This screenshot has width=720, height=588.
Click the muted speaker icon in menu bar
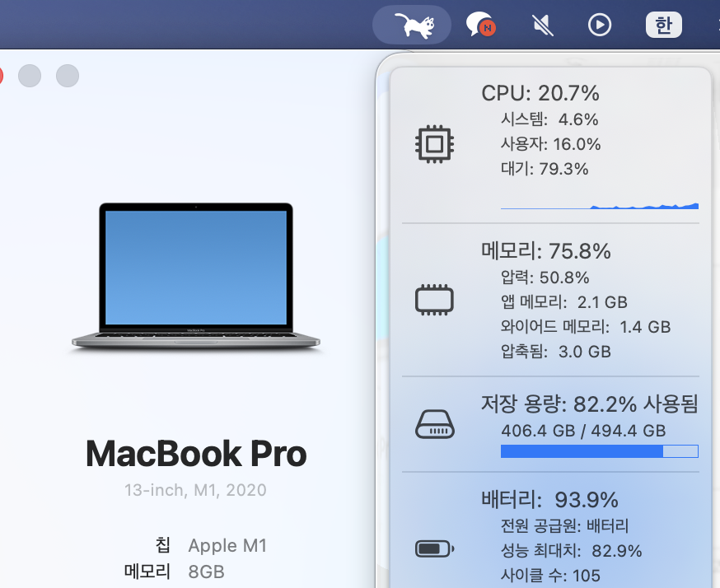click(542, 26)
